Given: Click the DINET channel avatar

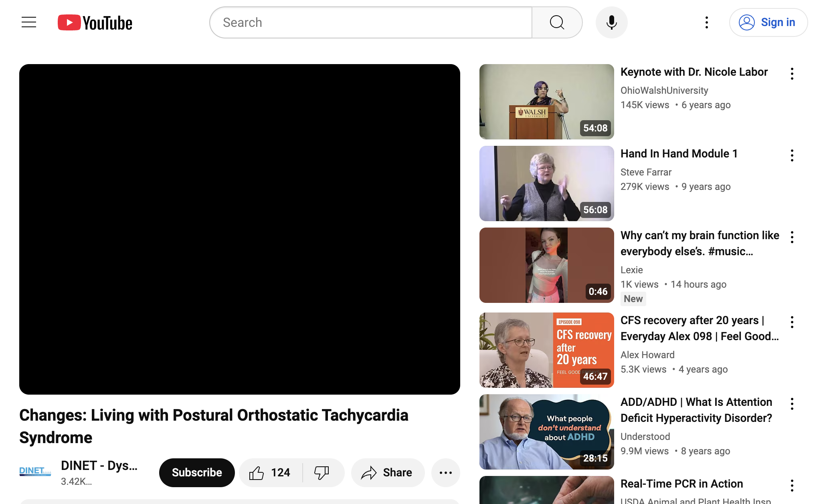Looking at the screenshot, I should tap(35, 471).
